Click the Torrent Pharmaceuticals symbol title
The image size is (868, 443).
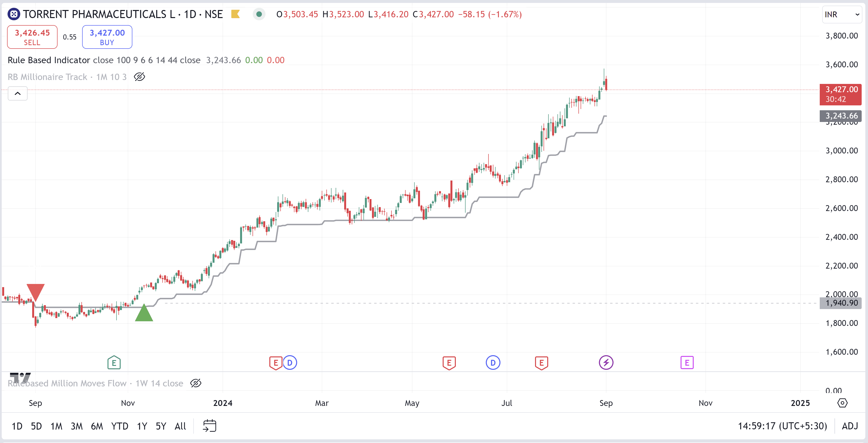[x=123, y=14]
